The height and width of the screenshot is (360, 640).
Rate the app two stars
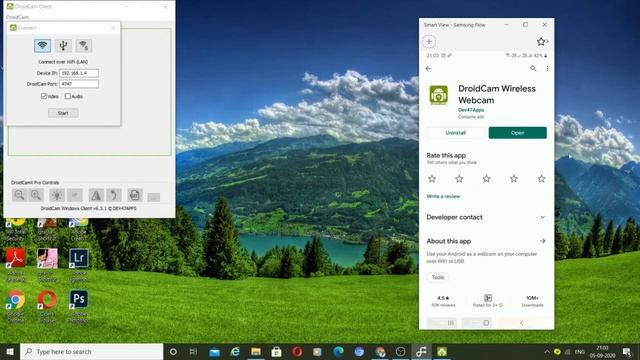point(459,179)
